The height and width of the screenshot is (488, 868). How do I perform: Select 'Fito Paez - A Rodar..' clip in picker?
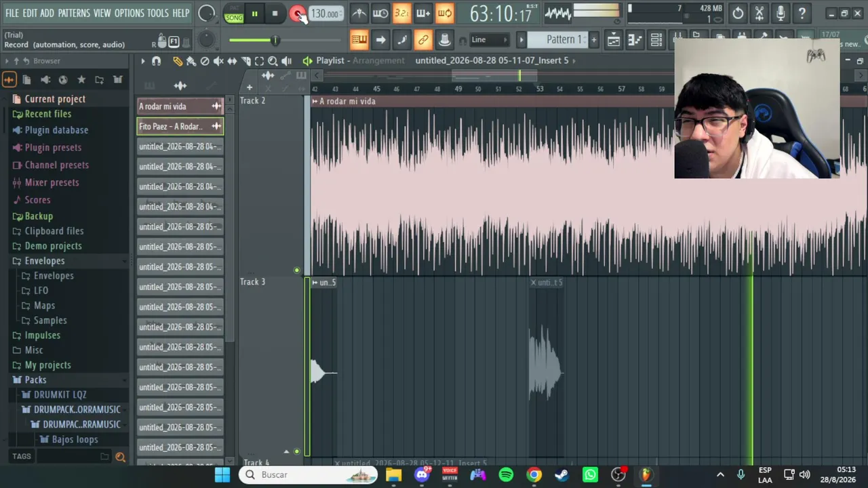[180, 126]
